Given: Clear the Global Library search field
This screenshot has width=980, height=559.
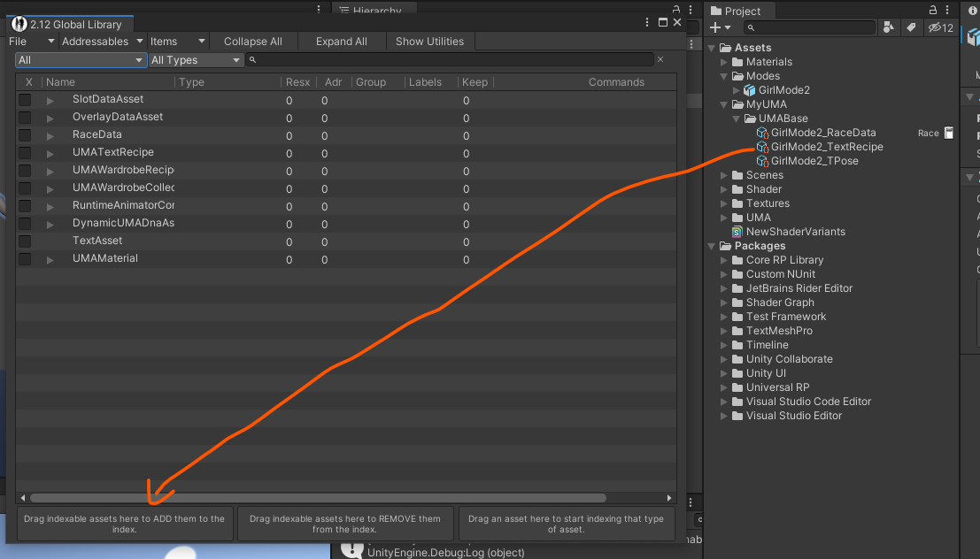Looking at the screenshot, I should [660, 59].
